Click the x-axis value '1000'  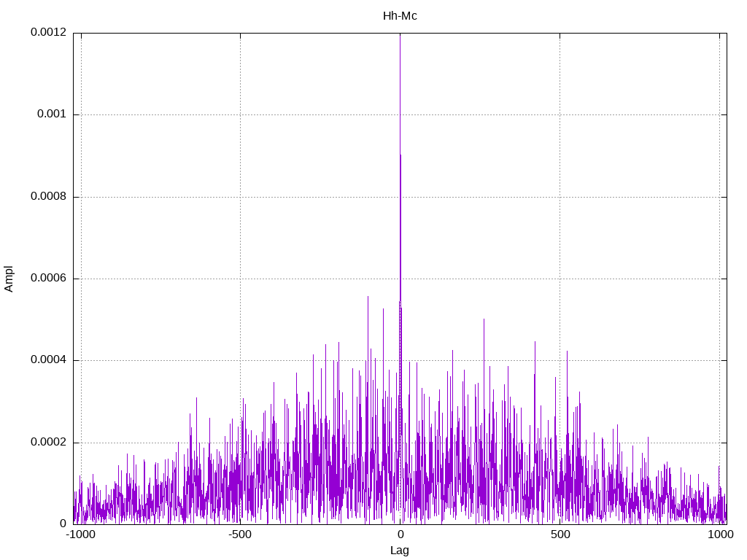(720, 534)
